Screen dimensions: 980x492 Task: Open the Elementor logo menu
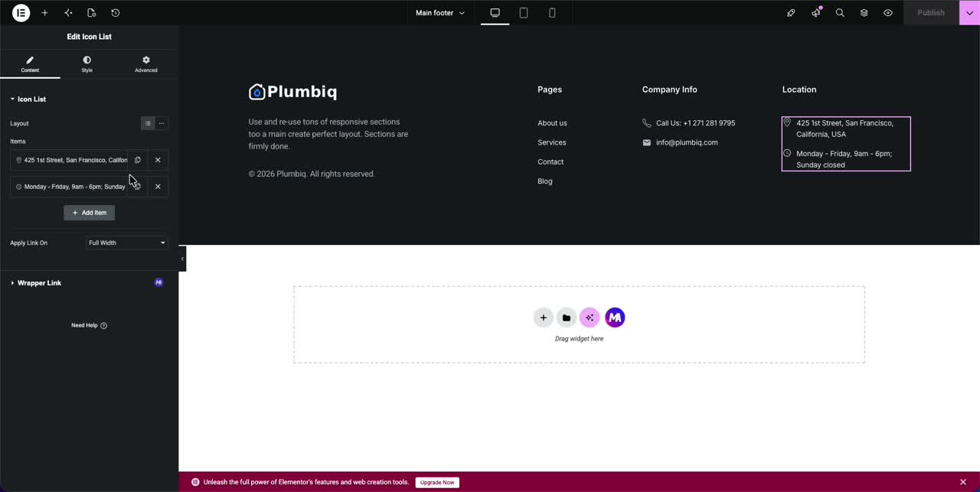coord(21,13)
